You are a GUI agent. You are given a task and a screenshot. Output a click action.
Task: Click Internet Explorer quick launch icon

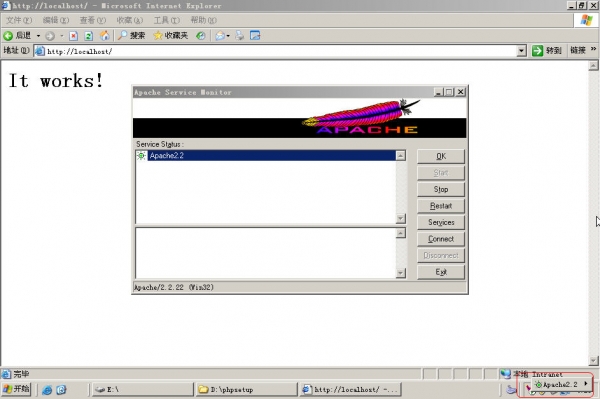click(47, 390)
